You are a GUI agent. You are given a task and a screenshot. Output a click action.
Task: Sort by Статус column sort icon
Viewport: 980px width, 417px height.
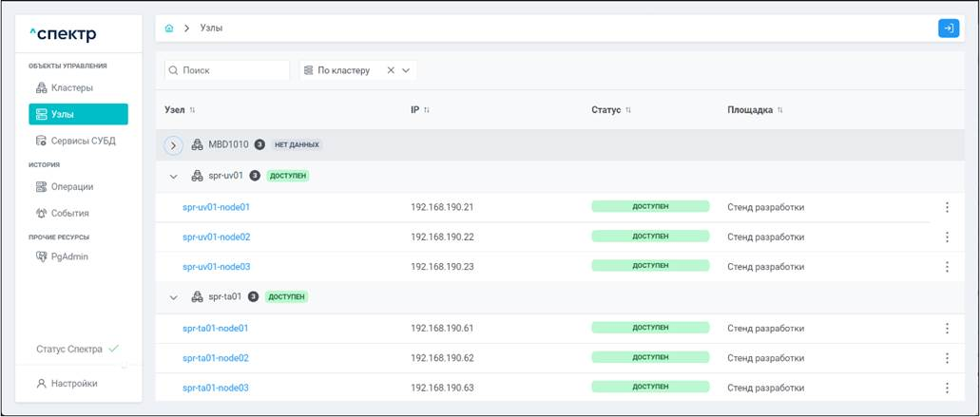click(x=628, y=110)
